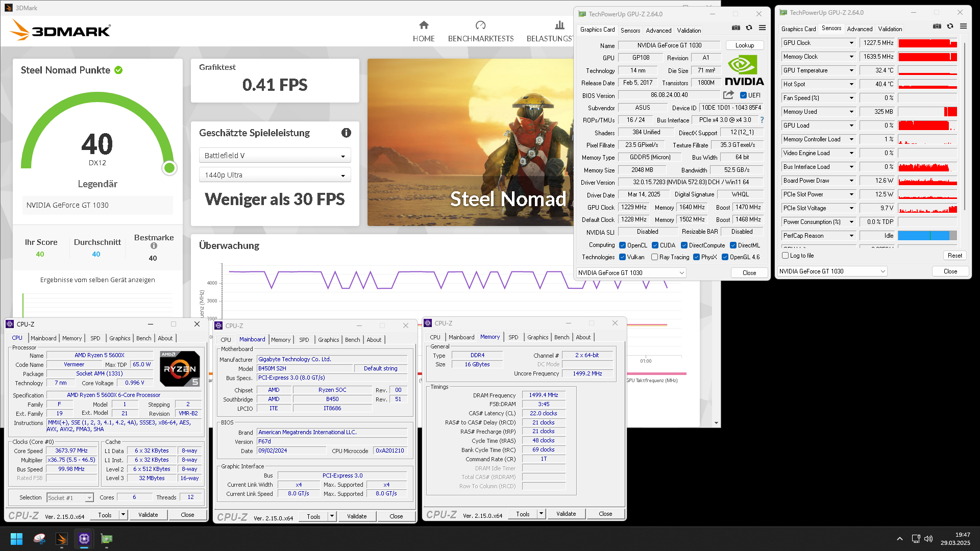Open network icon in system tray
980x551 pixels.
[916, 539]
